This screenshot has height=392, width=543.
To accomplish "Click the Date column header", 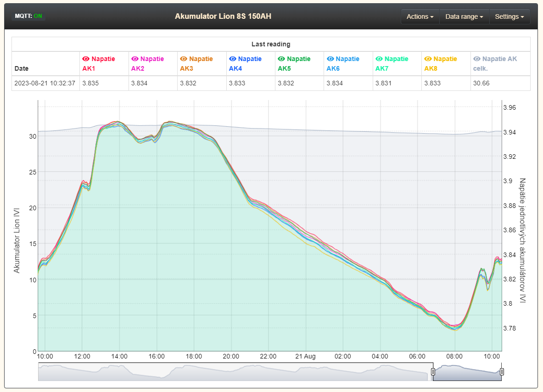I will (x=21, y=68).
